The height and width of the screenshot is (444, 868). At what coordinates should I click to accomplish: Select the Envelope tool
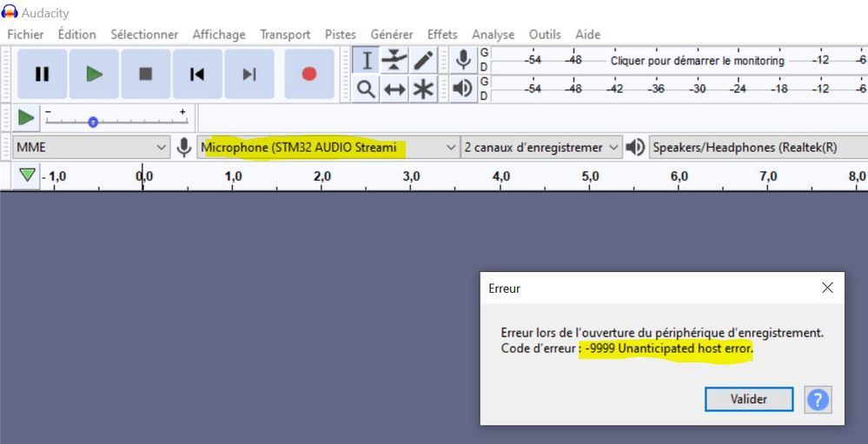point(394,60)
